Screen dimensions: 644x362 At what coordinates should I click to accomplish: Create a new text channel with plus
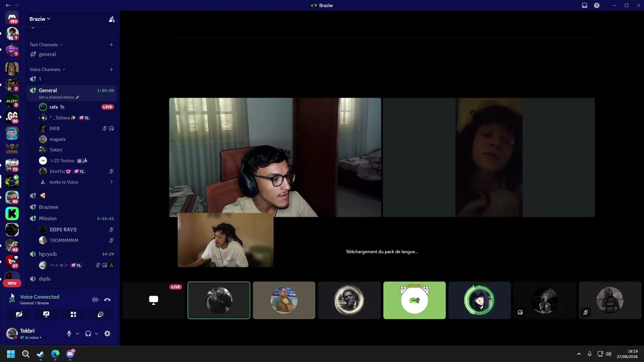[111, 44]
